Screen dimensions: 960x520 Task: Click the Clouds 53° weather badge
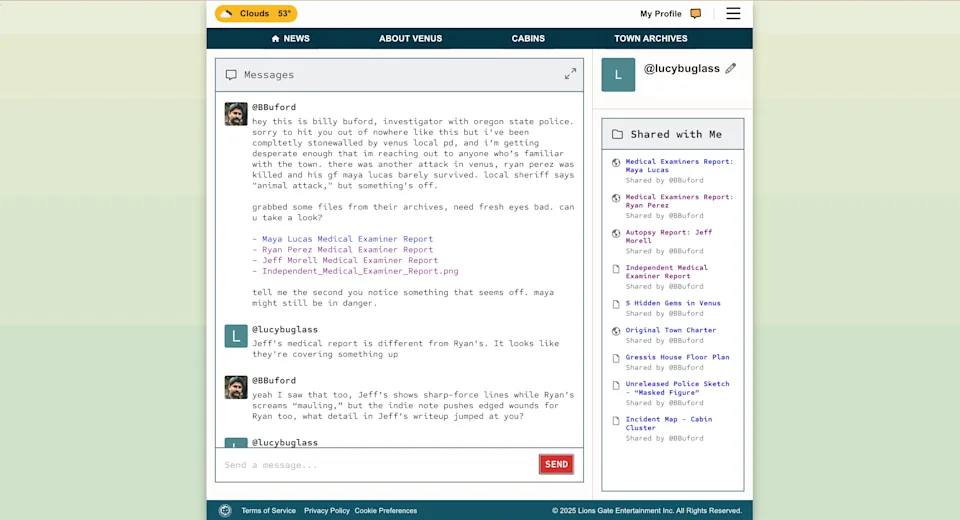256,14
